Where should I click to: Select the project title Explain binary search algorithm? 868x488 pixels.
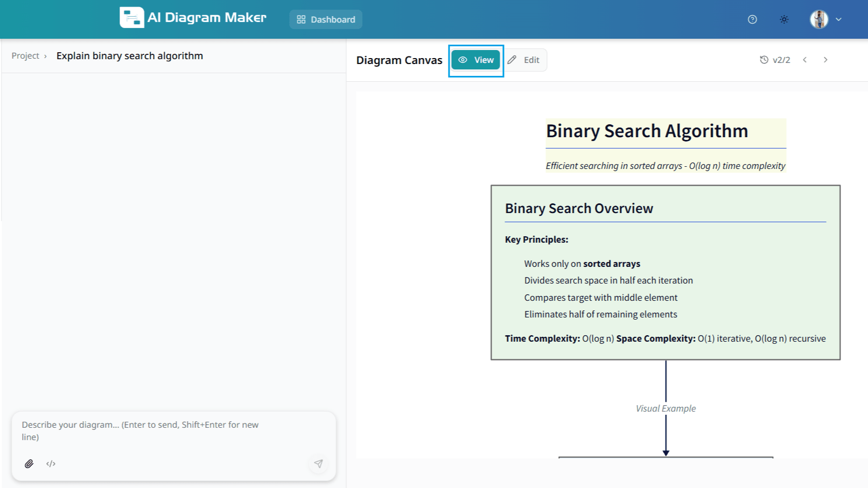click(129, 55)
